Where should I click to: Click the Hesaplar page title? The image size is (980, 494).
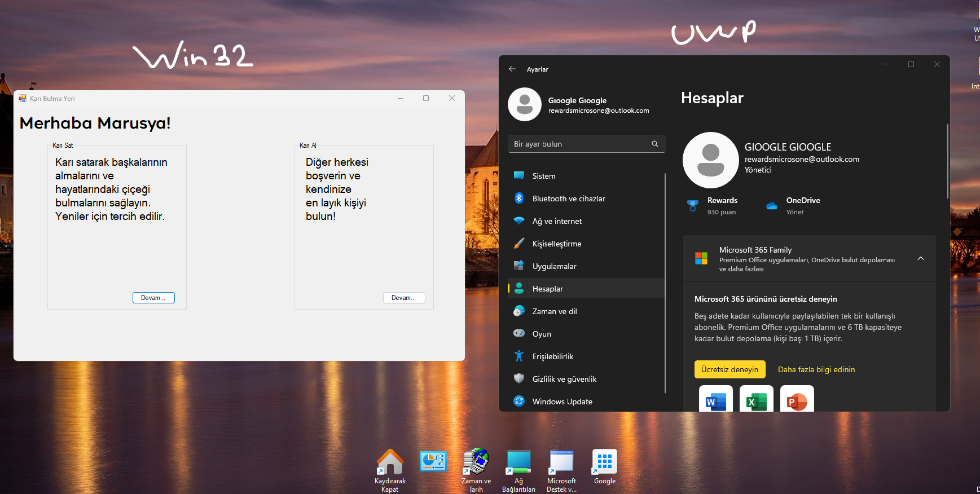tap(712, 98)
